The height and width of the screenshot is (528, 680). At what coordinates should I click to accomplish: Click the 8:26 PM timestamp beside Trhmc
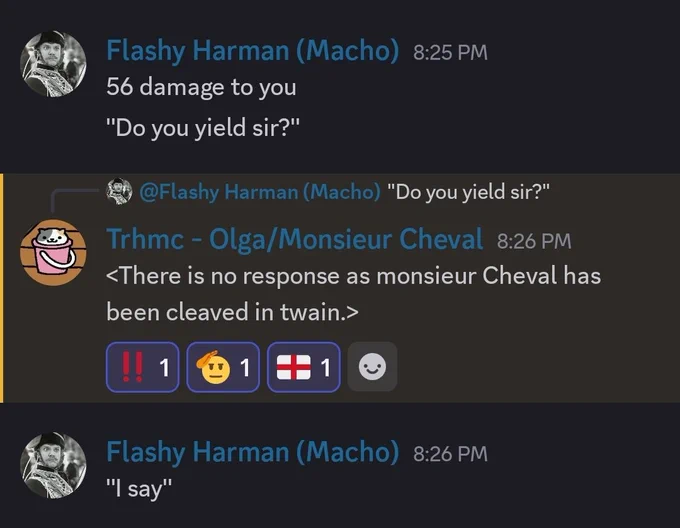[x=534, y=241]
